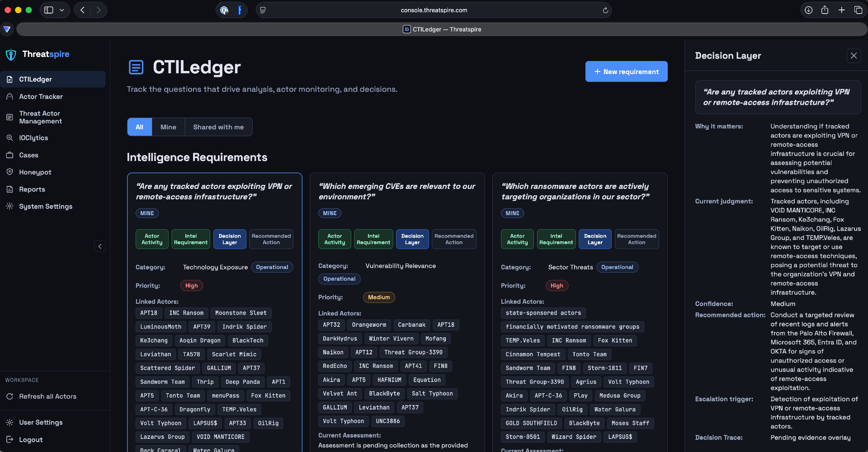868x452 pixels.
Task: Open Decision Layer in VPN requirement card
Action: pos(230,239)
